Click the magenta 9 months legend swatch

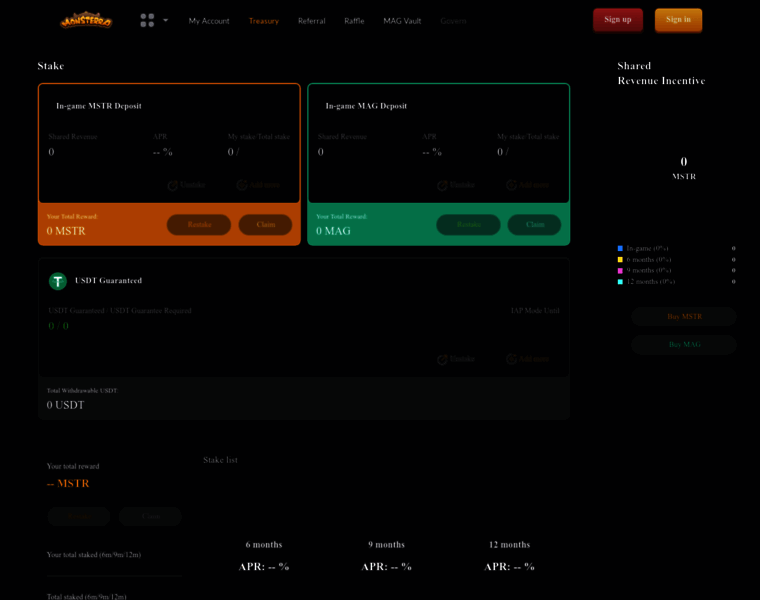[x=620, y=270]
